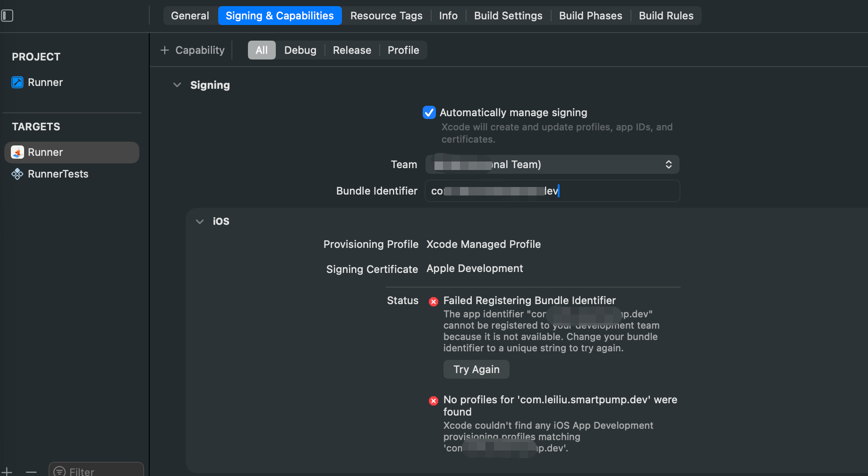
Task: Click the Try Again button
Action: (476, 369)
